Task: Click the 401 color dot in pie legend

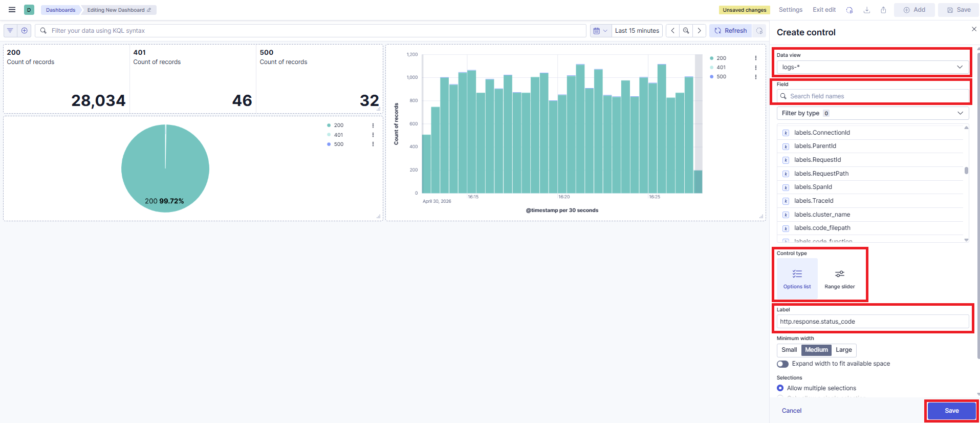Action: 329,135
